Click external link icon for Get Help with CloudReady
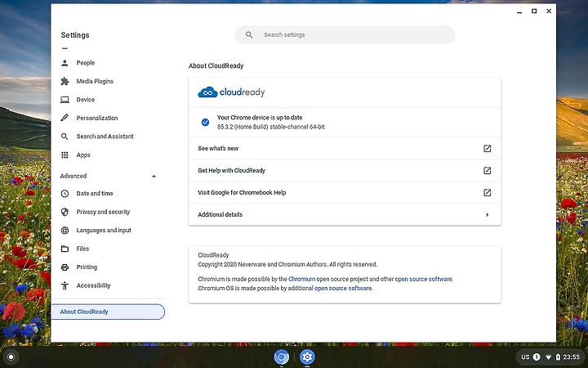 click(487, 170)
